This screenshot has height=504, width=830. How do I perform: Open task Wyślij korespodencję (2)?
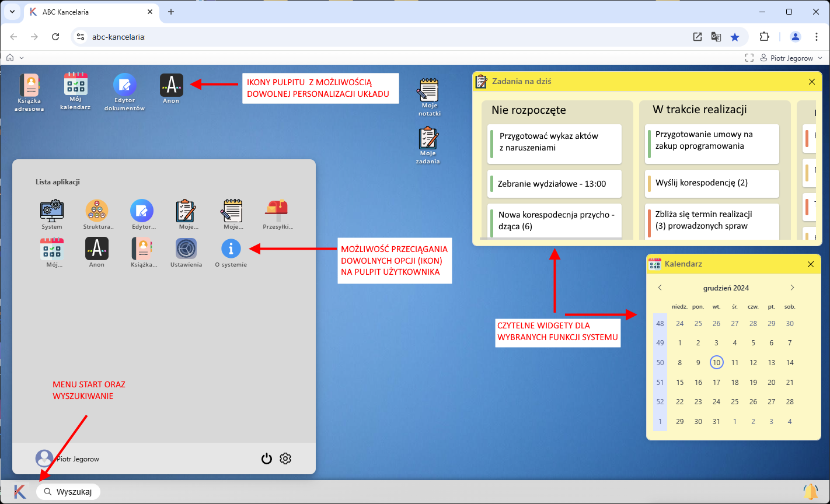click(712, 184)
